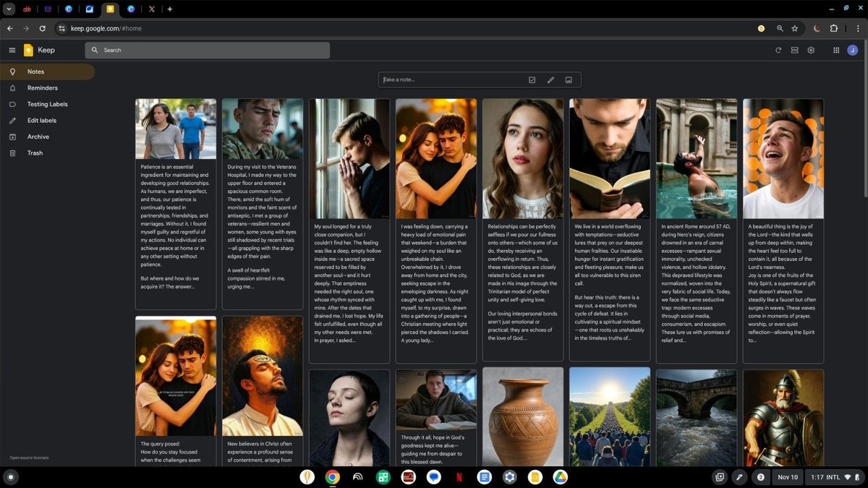Click the stylus pen tools tray icon
This screenshot has width=868, height=488.
tap(739, 477)
